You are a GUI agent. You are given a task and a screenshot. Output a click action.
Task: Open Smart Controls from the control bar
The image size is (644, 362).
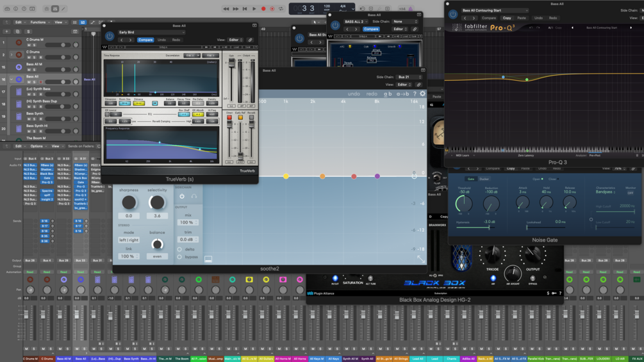pos(46,8)
